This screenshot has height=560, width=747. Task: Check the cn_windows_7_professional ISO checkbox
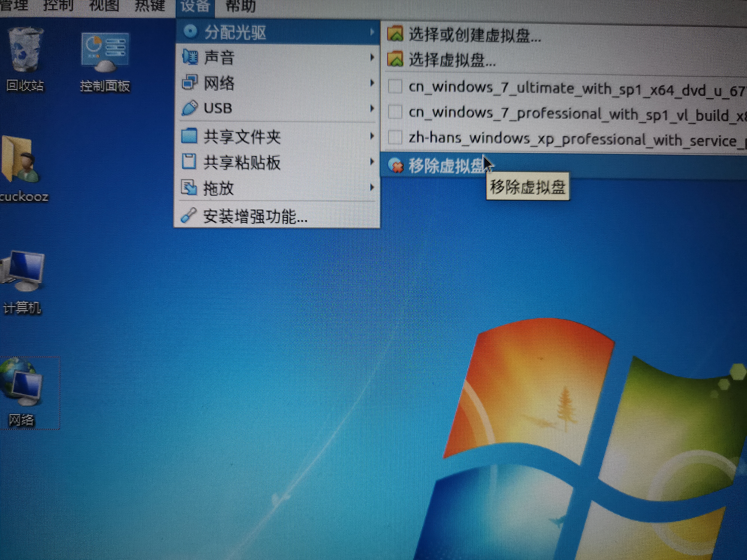(395, 112)
